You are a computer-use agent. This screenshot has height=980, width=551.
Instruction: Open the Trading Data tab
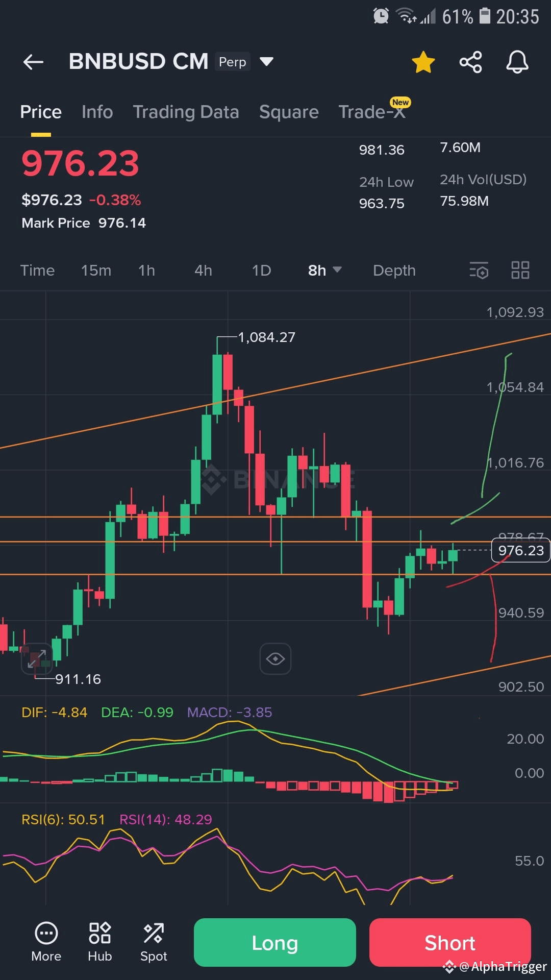(x=186, y=112)
